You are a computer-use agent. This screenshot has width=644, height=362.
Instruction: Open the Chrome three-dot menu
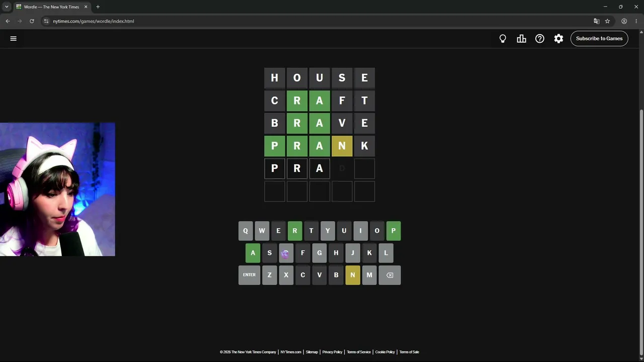click(636, 21)
